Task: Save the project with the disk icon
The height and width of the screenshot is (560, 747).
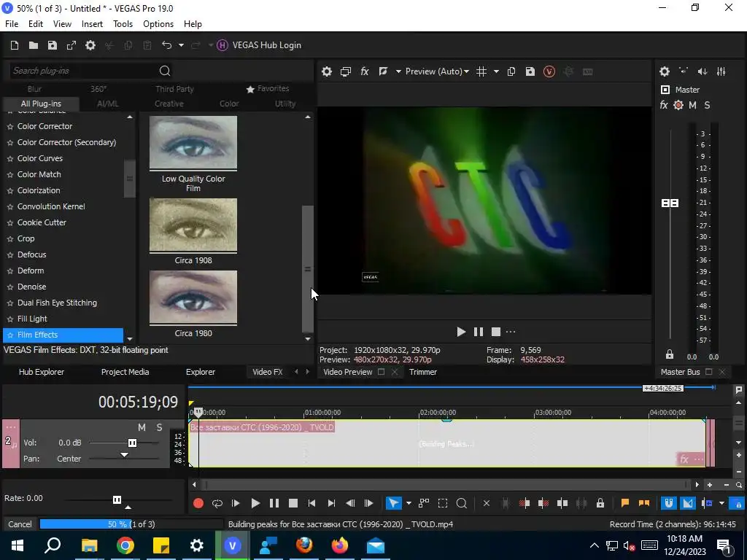Action: pyautogui.click(x=53, y=45)
